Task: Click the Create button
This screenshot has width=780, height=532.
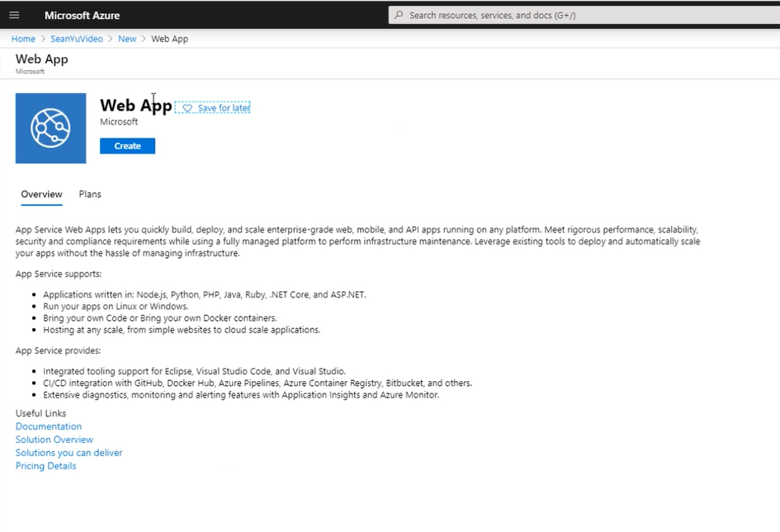Action: pos(127,146)
